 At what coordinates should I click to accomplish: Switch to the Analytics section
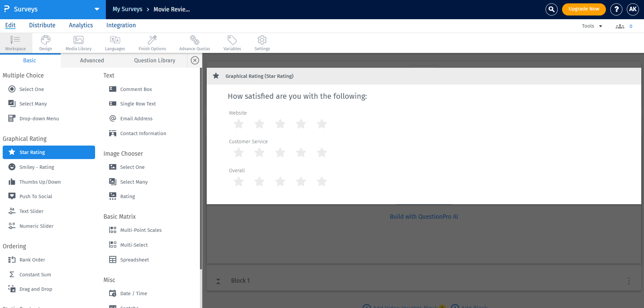coord(81,25)
